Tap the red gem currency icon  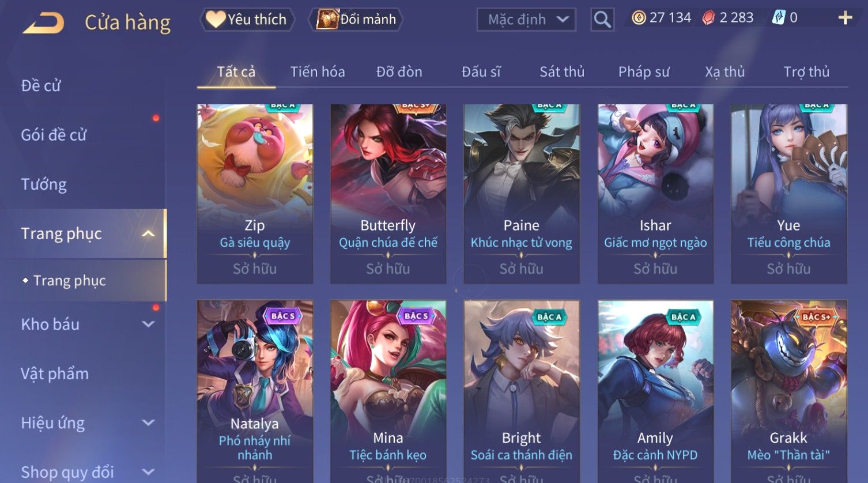[x=708, y=18]
